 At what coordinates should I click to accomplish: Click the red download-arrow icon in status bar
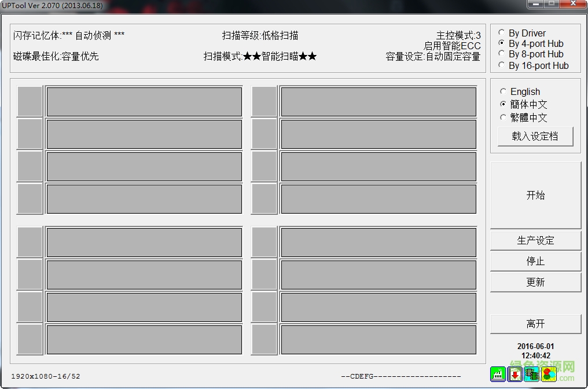(514, 375)
